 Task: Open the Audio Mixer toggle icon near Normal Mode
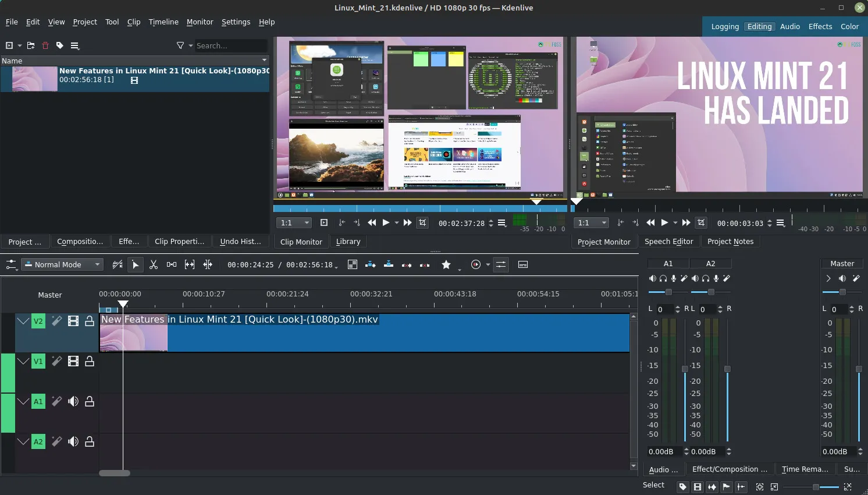pos(10,264)
